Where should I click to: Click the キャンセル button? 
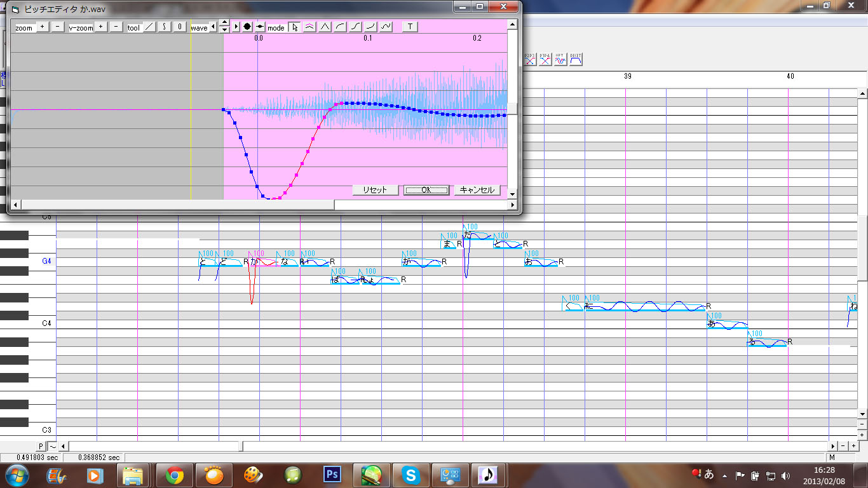(477, 190)
